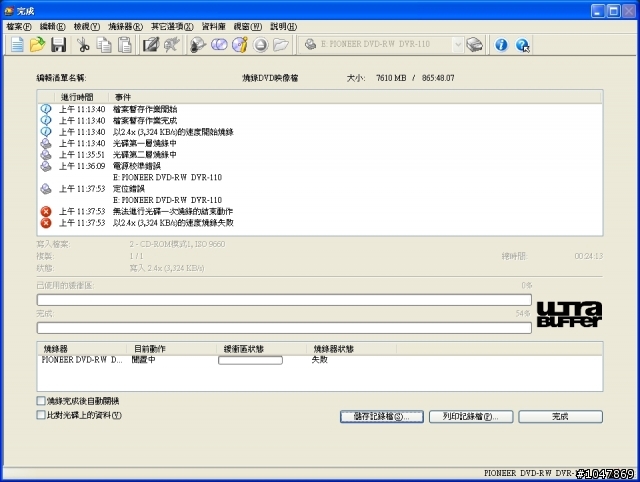Click the 失敗 status in the recorder row
Screen dimensions: 640x482
(x=320, y=360)
